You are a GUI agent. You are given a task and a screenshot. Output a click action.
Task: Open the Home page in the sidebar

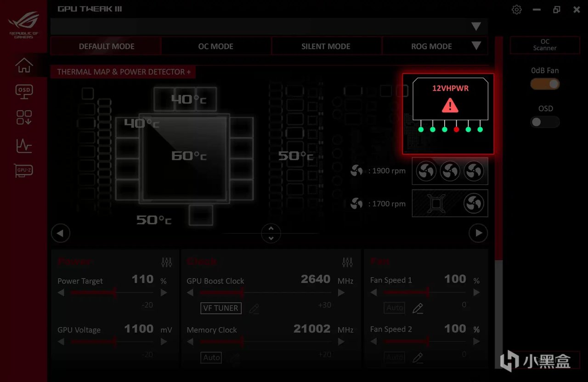[x=24, y=65]
